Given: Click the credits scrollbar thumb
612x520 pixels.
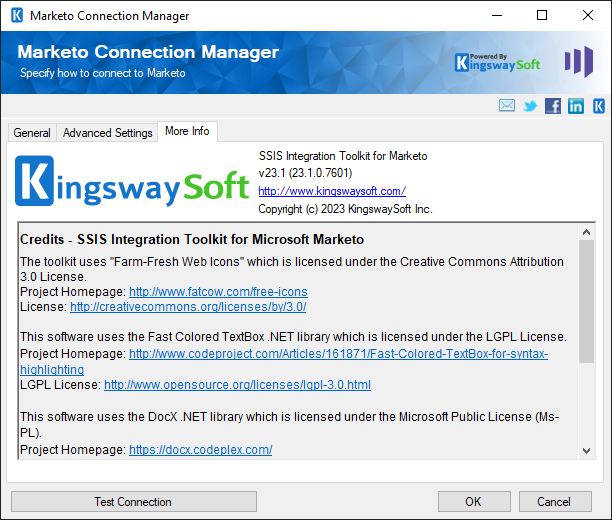Looking at the screenshot, I should (x=586, y=301).
